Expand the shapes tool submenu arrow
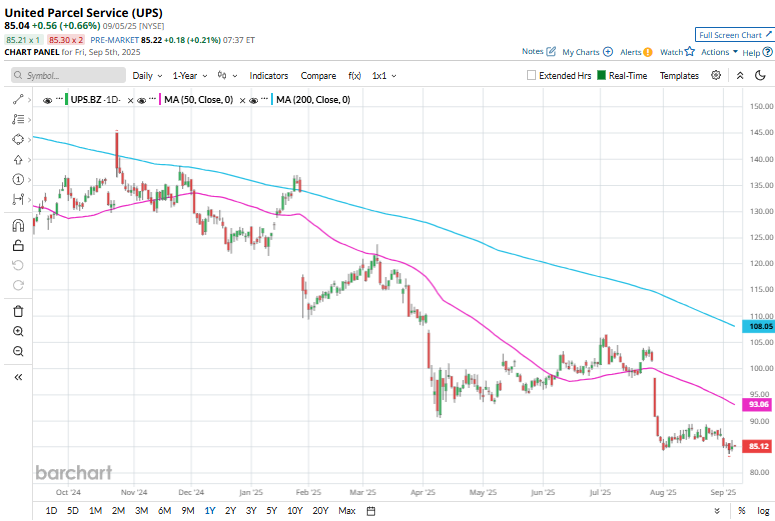Screen dimensions: 775x521 point(30,140)
